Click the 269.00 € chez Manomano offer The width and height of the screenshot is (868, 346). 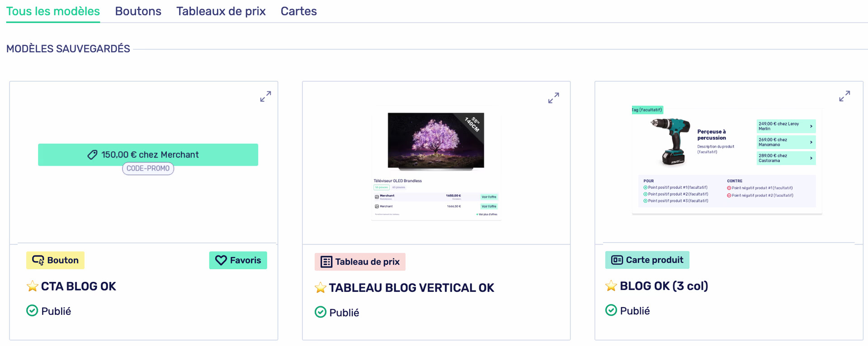pos(786,142)
